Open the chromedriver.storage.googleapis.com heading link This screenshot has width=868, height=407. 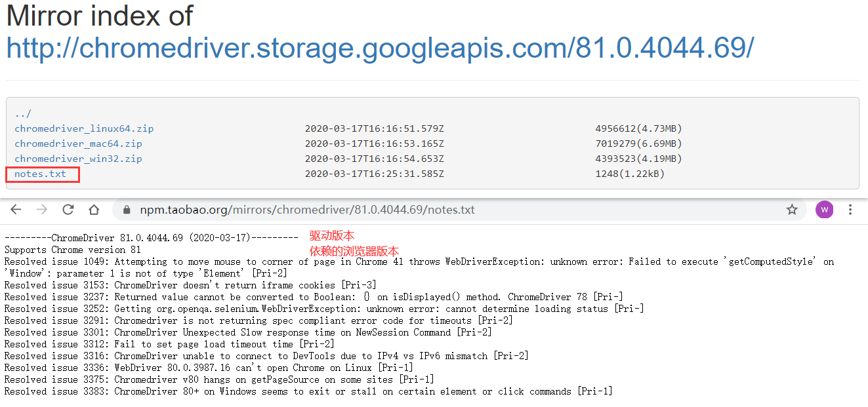tap(380, 47)
